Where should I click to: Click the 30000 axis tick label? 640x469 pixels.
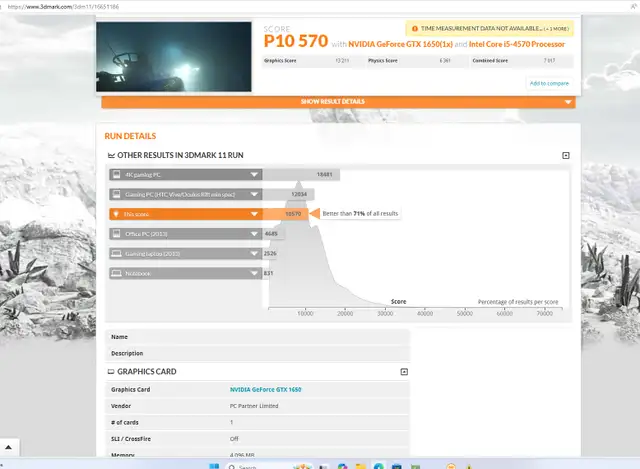click(x=385, y=313)
